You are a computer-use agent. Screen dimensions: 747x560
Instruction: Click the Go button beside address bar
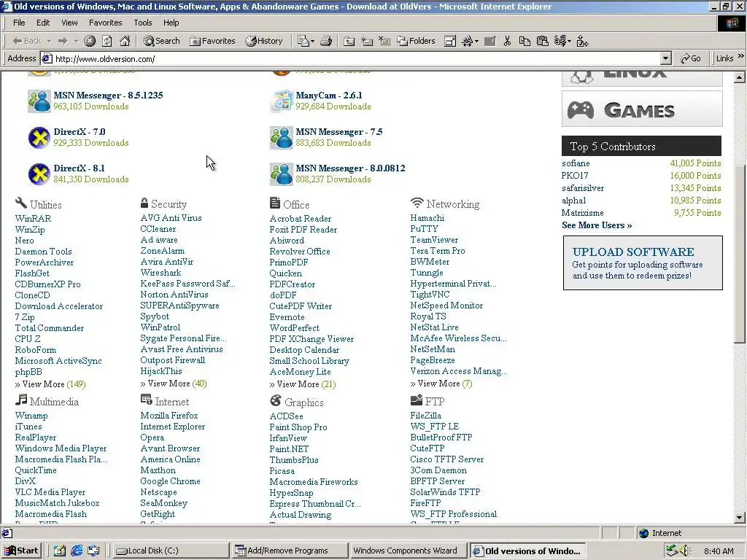point(691,58)
